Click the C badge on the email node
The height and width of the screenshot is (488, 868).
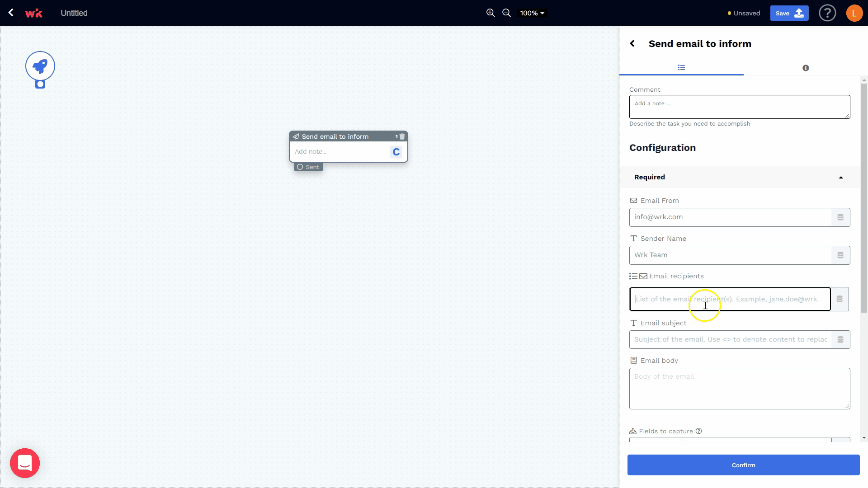[396, 152]
